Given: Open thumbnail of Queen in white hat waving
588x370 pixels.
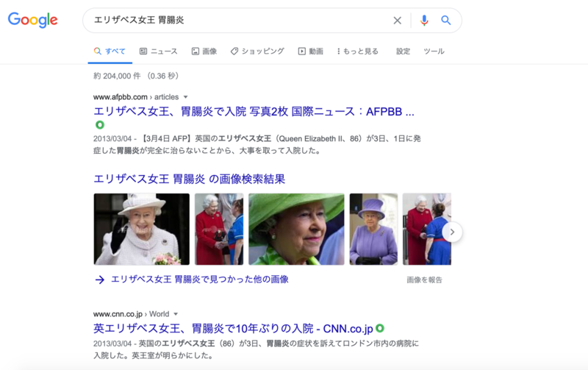Looking at the screenshot, I should click(142, 229).
